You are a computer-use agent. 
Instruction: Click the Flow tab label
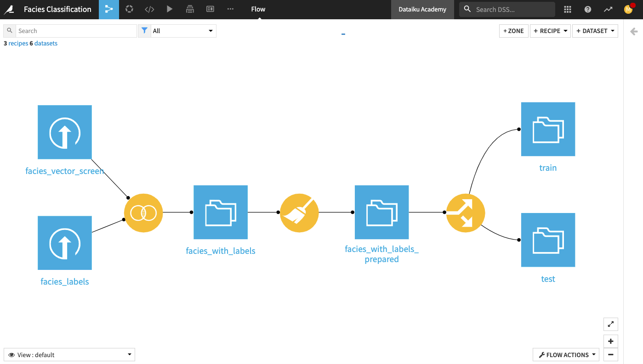(x=258, y=9)
